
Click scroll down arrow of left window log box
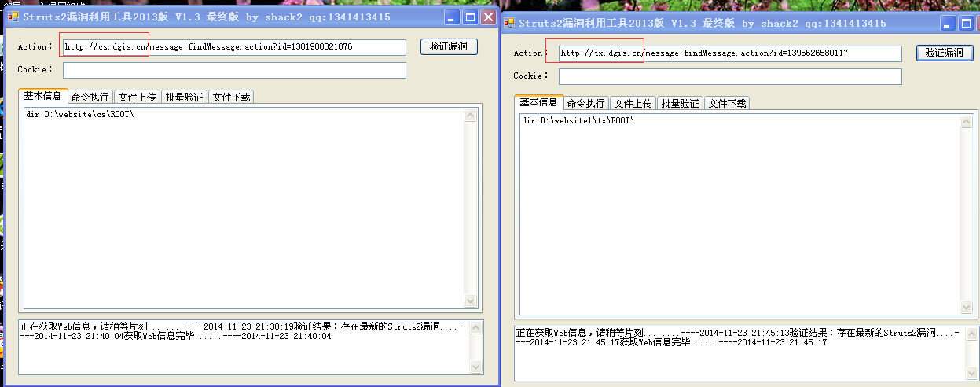point(477,367)
